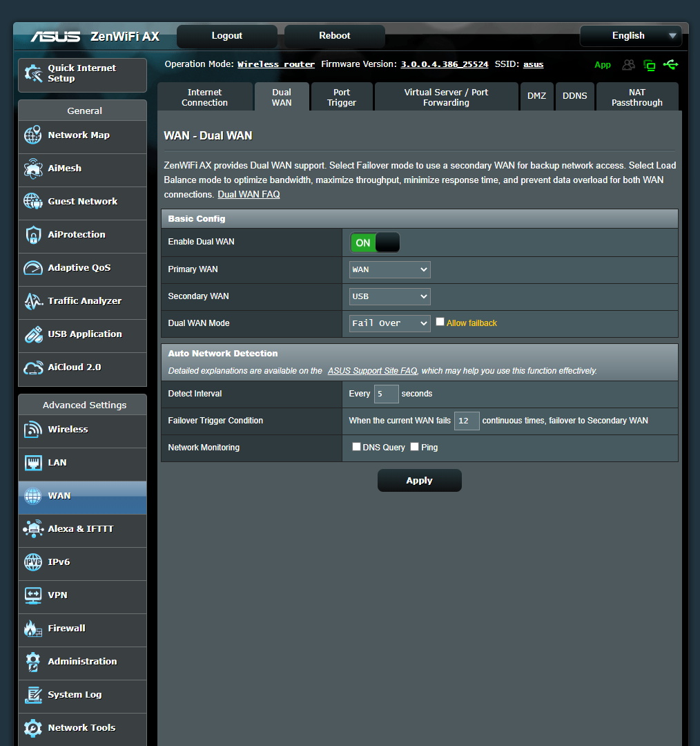Open the ASUS Support Site FAQ link

tap(372, 371)
